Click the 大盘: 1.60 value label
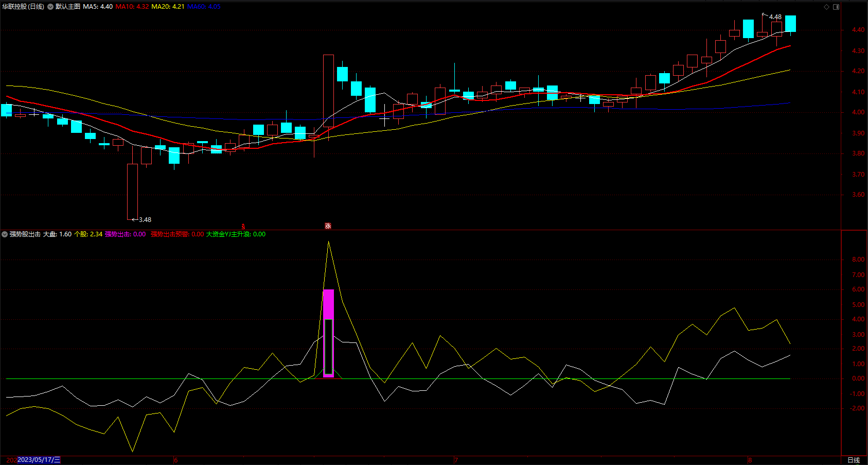 pos(57,234)
